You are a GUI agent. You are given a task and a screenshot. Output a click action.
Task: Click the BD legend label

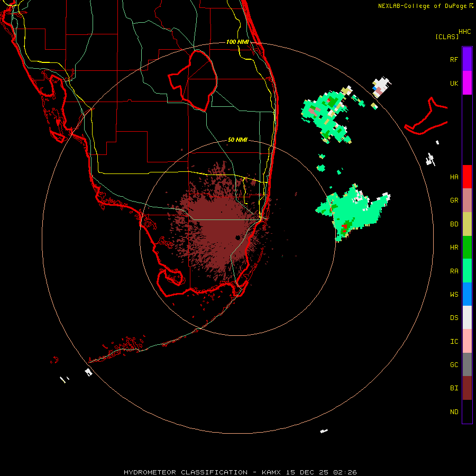(454, 224)
